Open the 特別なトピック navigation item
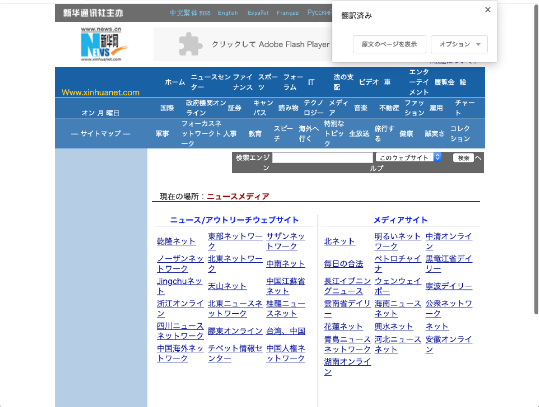 coord(334,133)
